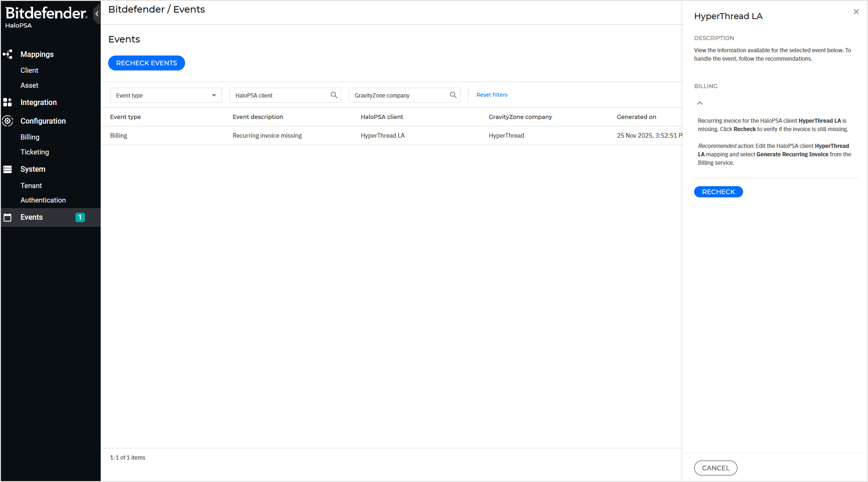Open the Client mappings page
868x482 pixels.
coord(29,70)
